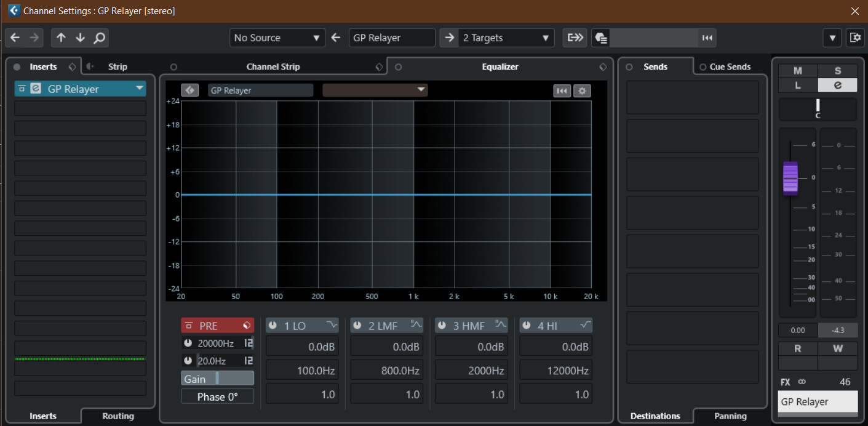Enable Solo on the GP Relayer channel
The width and height of the screenshot is (868, 426).
click(837, 71)
